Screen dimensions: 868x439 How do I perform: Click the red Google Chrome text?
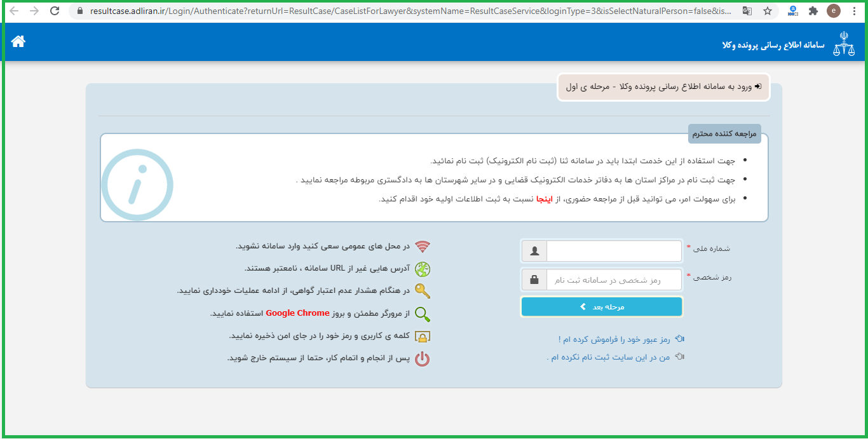(297, 313)
